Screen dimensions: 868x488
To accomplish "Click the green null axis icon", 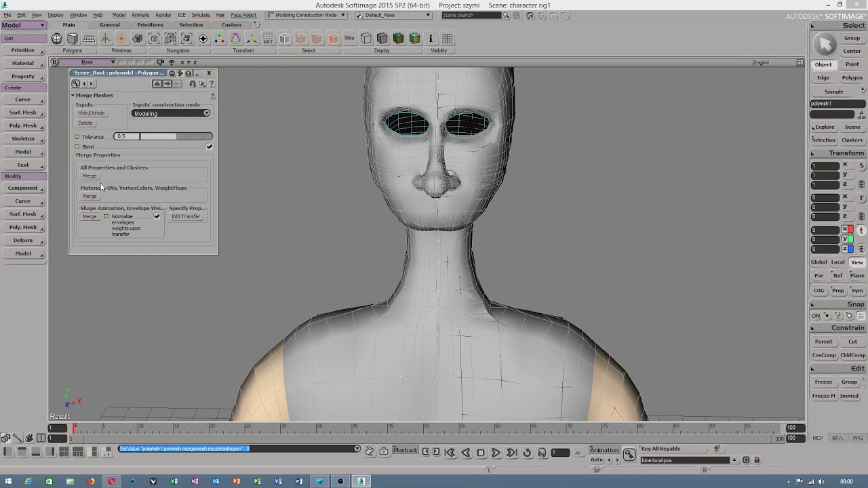I will tap(105, 39).
